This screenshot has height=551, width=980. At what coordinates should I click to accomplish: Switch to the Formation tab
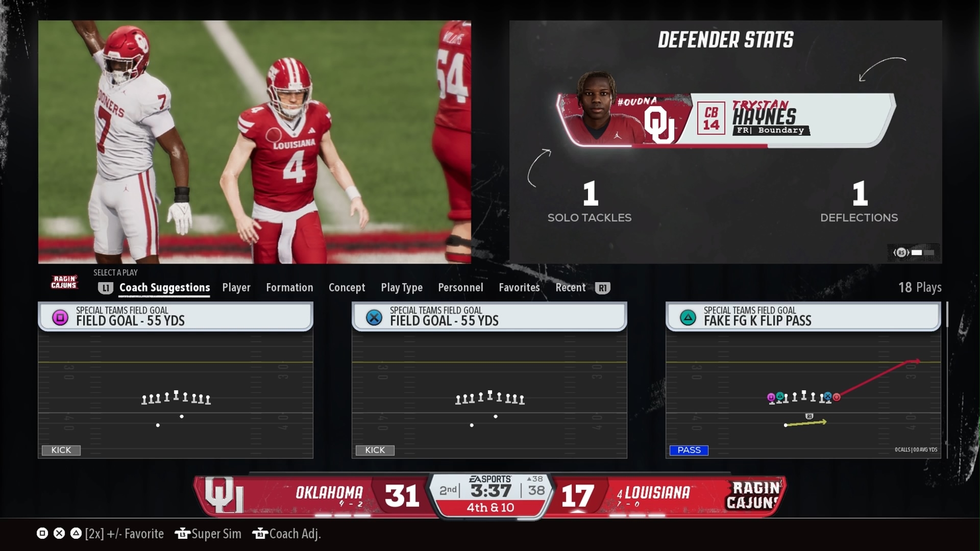point(289,288)
